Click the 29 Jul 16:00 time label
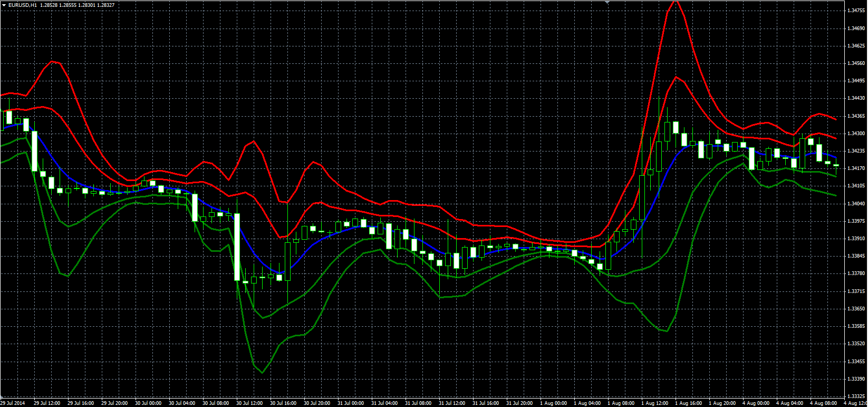The width and height of the screenshot is (868, 407). [81, 403]
